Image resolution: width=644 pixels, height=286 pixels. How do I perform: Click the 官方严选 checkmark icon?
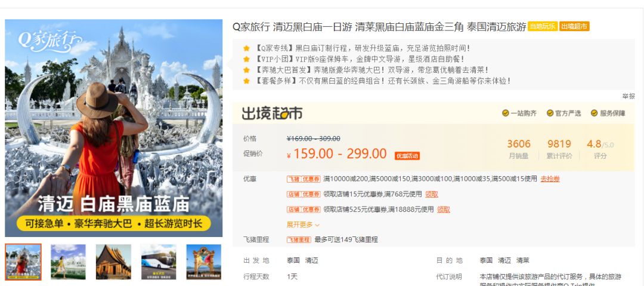pos(550,113)
